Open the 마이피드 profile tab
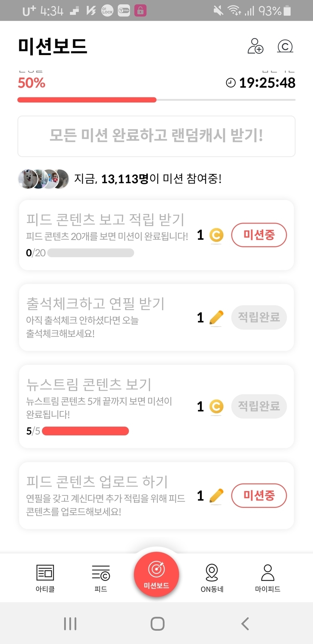This screenshot has height=644, width=313. pyautogui.click(x=268, y=578)
